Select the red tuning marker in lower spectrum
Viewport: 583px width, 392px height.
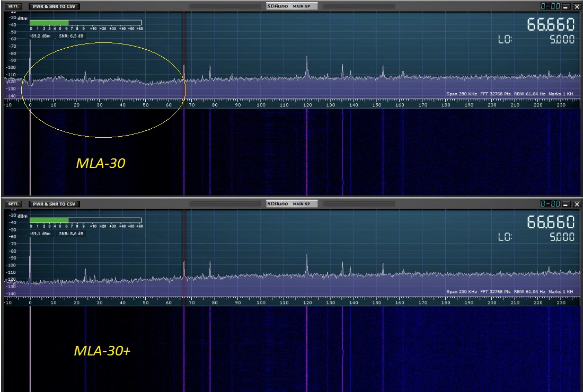point(184,253)
